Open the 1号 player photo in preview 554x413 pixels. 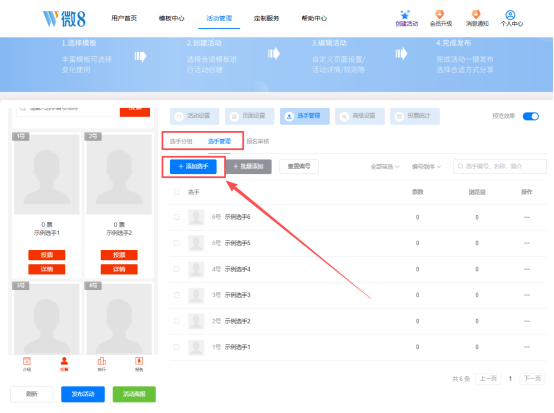point(47,174)
